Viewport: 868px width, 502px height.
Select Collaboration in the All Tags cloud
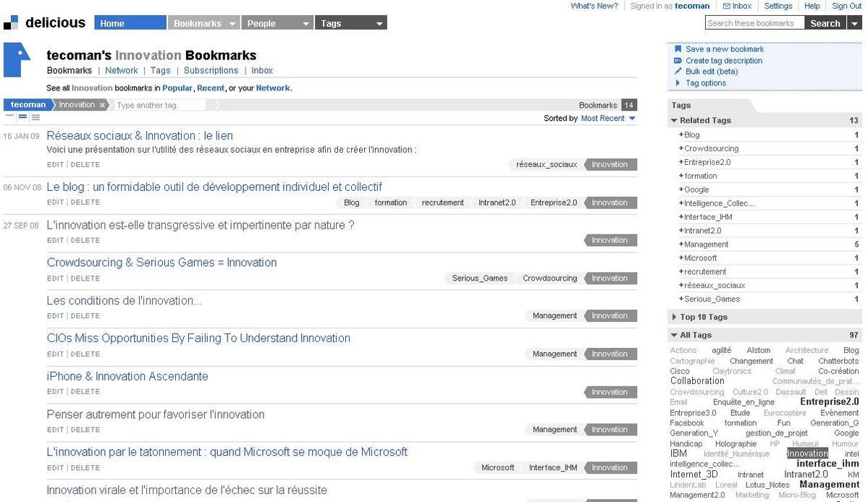pos(697,381)
